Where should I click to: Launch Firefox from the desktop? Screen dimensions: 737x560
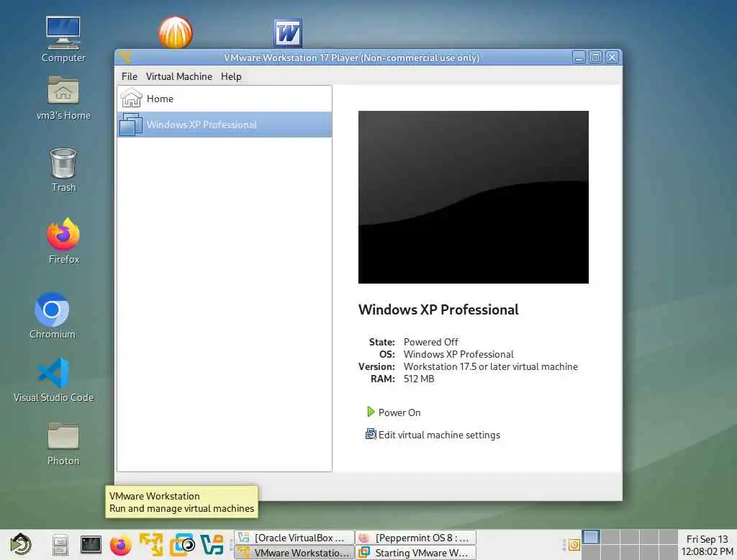[63, 240]
